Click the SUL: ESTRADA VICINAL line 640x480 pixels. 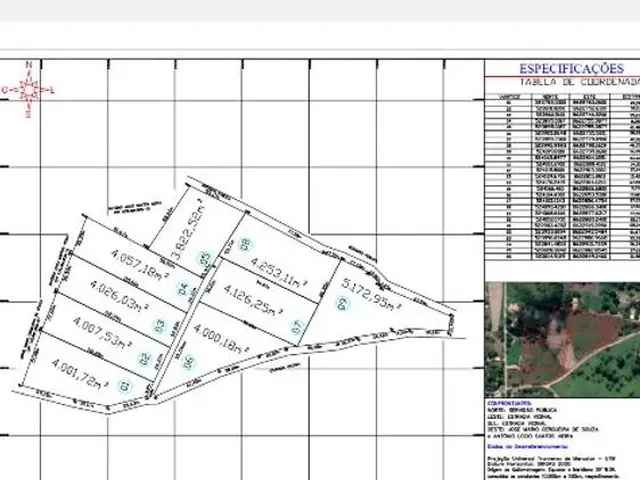pyautogui.click(x=516, y=423)
